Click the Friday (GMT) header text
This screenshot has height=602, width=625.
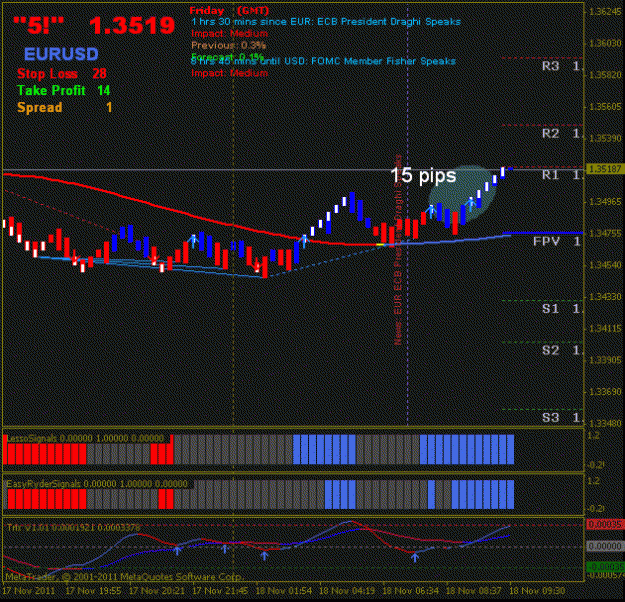pos(229,10)
